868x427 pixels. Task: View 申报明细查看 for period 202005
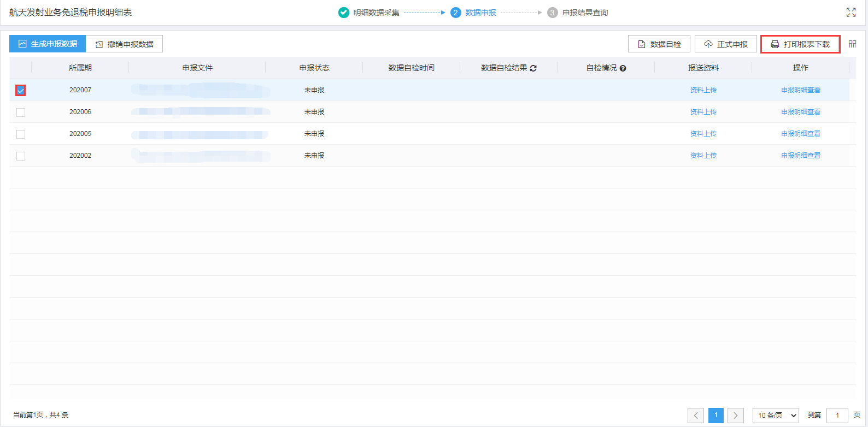pyautogui.click(x=801, y=134)
